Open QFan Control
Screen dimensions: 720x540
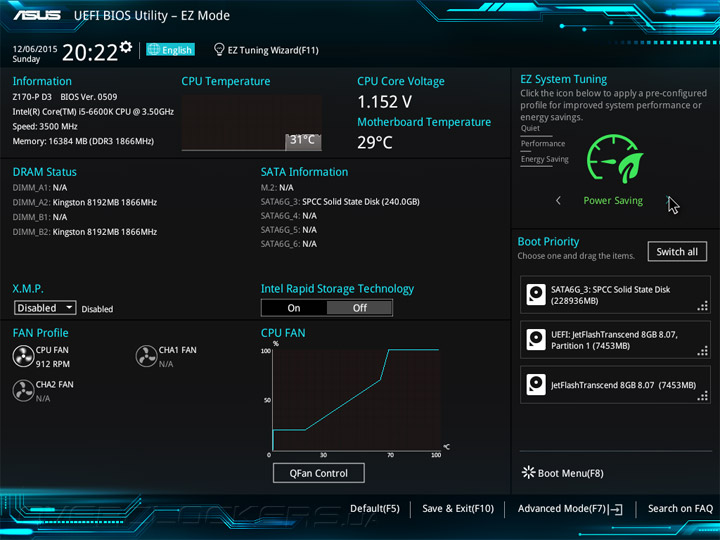click(319, 473)
